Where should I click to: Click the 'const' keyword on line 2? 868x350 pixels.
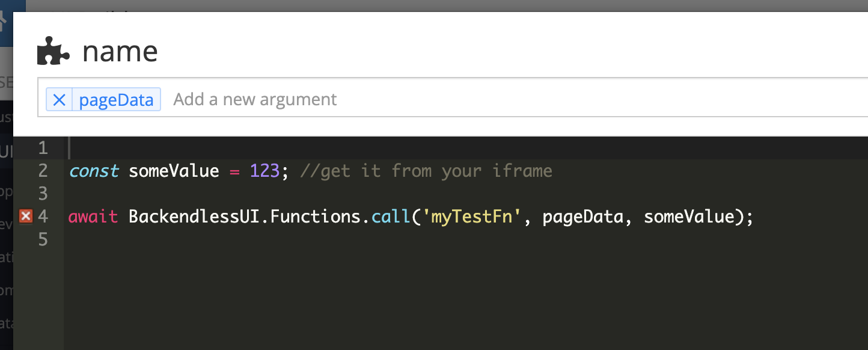[x=93, y=171]
